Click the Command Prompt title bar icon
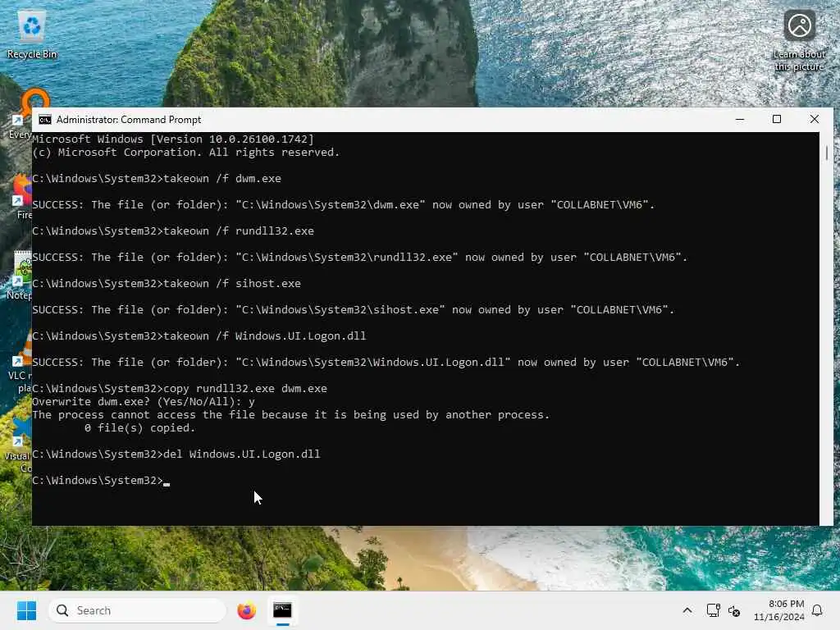This screenshot has width=840, height=630. (x=45, y=120)
